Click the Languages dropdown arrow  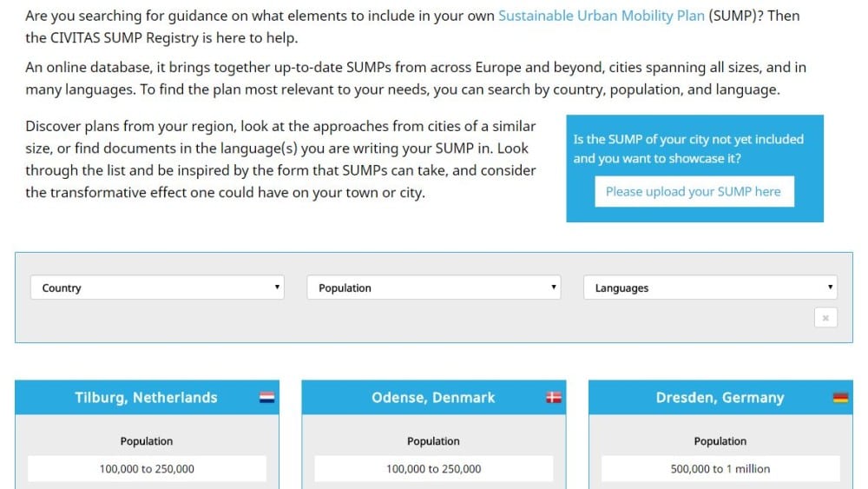830,287
